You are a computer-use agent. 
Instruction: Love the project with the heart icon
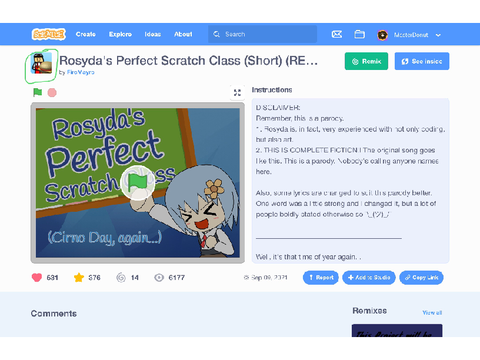click(37, 277)
